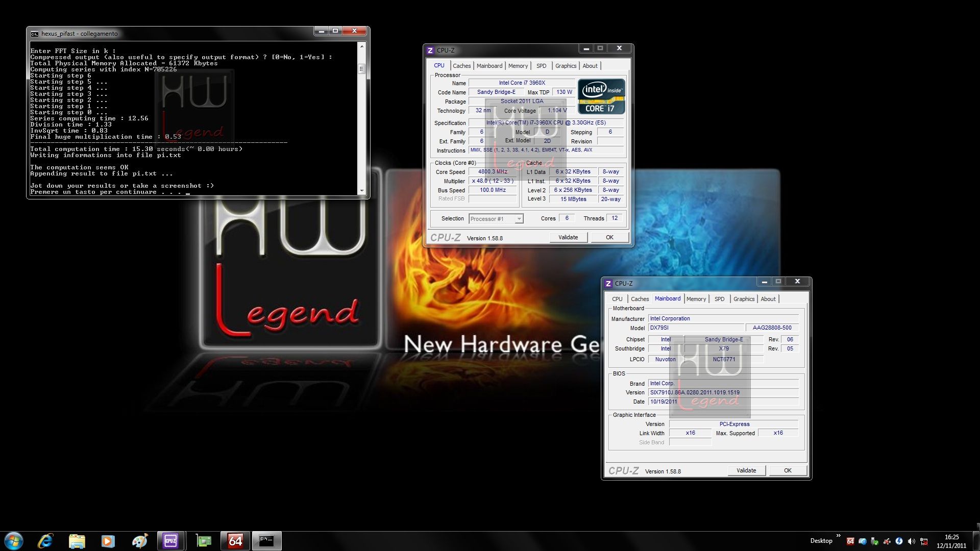This screenshot has height=551, width=980.
Task: Open the Windows Start menu orb
Action: 14,541
